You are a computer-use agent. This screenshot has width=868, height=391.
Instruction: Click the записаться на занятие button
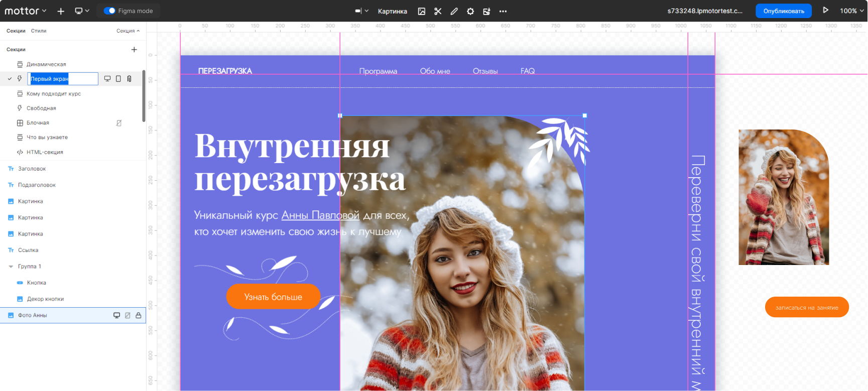[807, 307]
